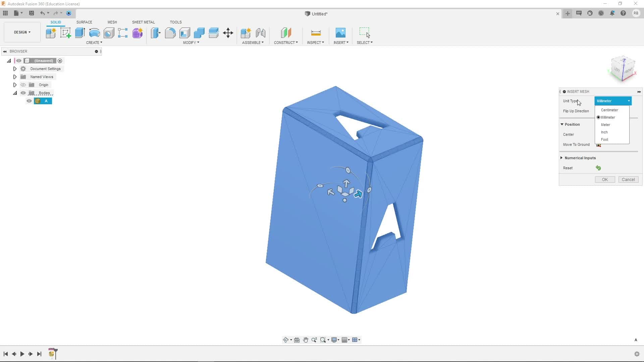Open the Job Status clock icon
644x362 pixels.
[601, 13]
